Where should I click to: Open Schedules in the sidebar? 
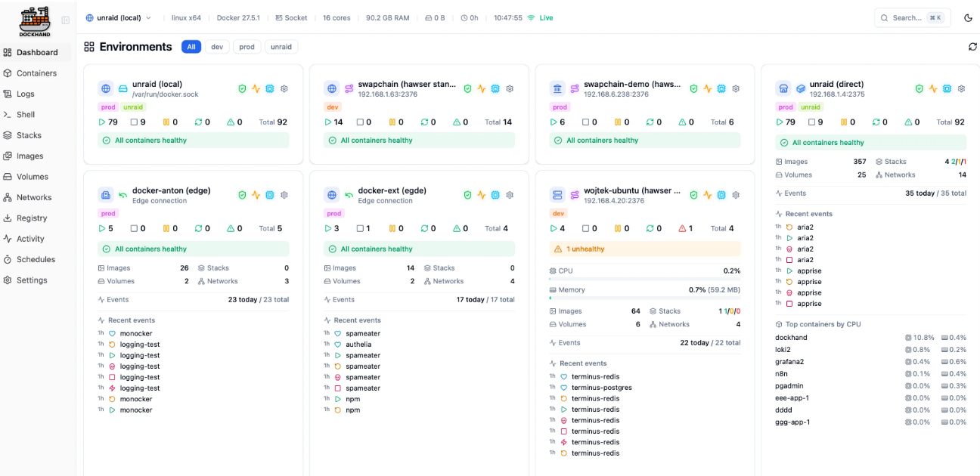pyautogui.click(x=36, y=259)
